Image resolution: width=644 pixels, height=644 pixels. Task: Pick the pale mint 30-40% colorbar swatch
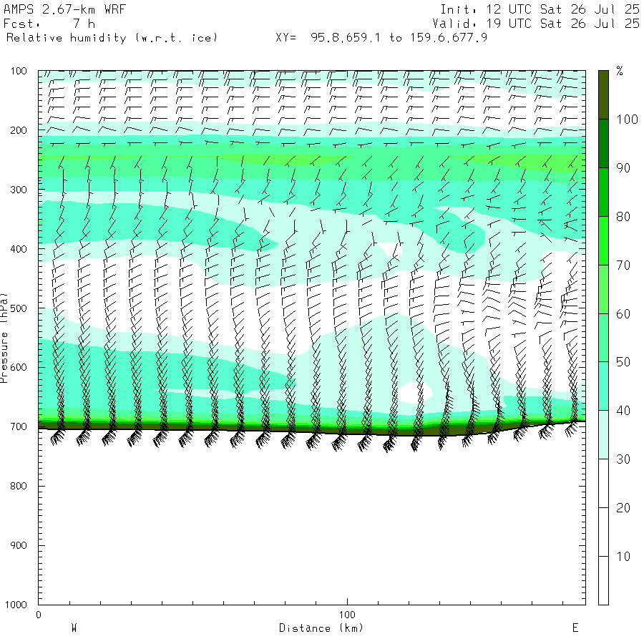pos(603,434)
